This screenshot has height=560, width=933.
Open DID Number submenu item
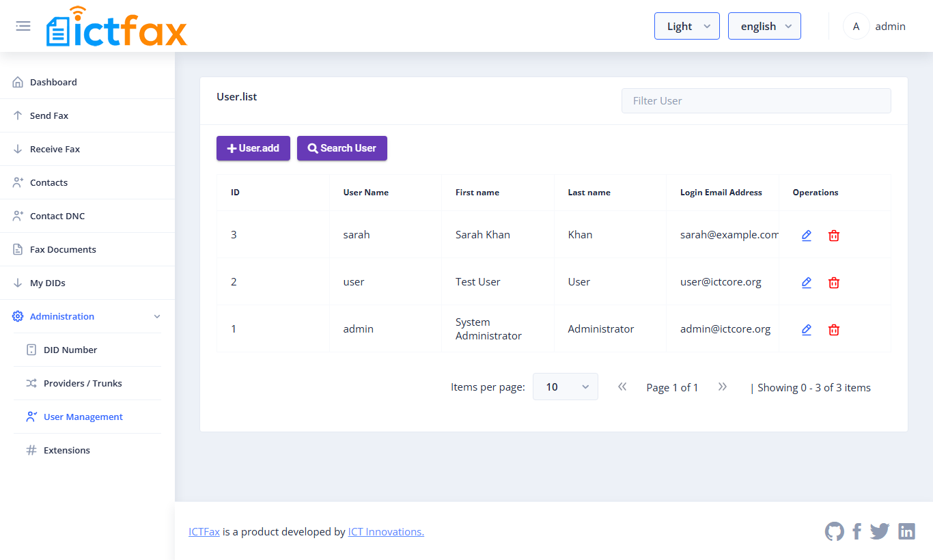[87, 350]
